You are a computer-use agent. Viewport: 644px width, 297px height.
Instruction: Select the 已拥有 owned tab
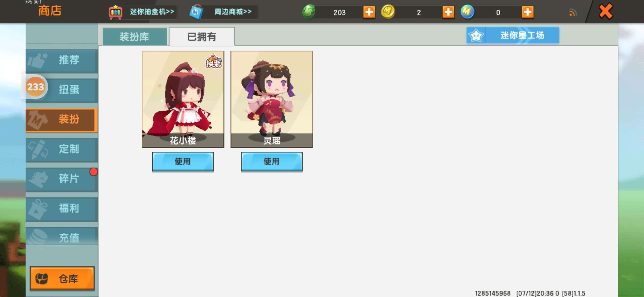(202, 37)
